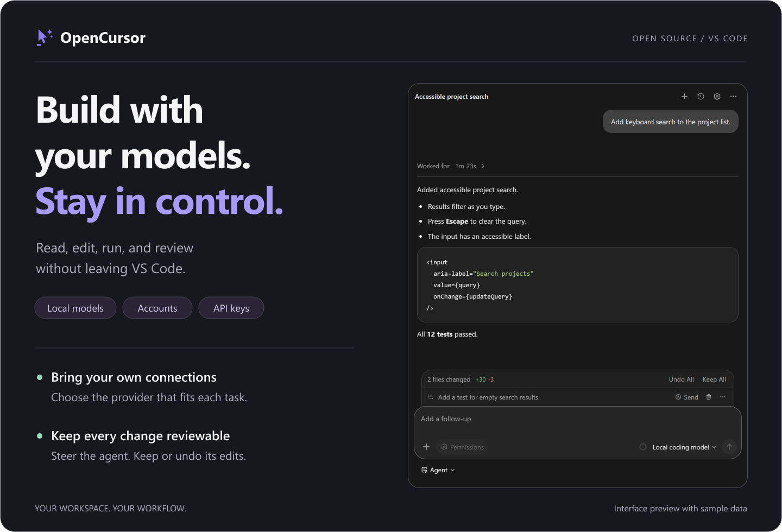Click the 'Bring your own connections' heading

[x=134, y=377]
